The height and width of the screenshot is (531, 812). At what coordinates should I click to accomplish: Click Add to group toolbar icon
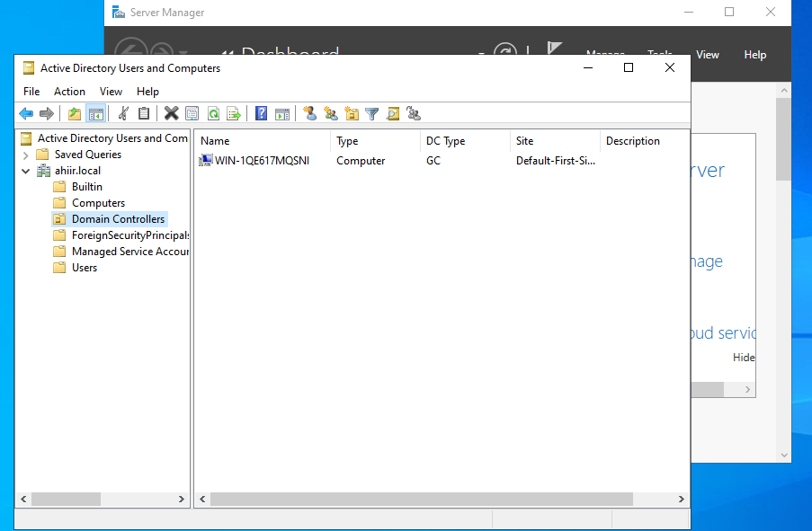click(x=414, y=113)
